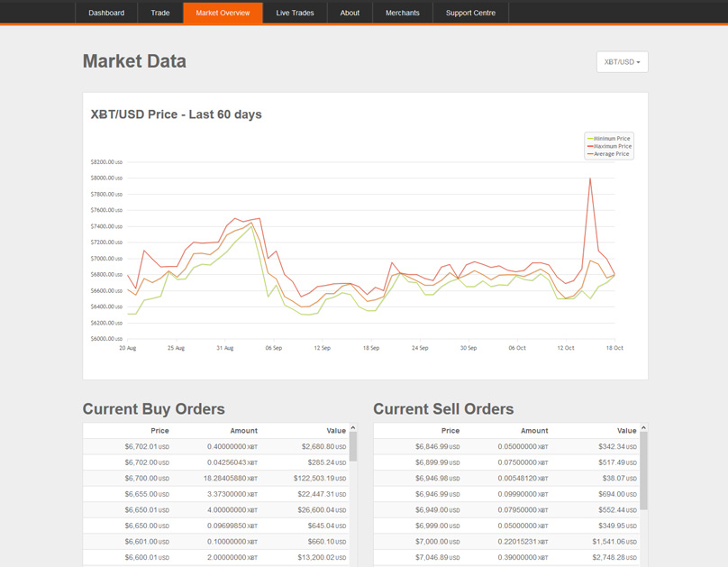Screen dimensions: 728x567
Task: Click the 06 Sep date label on chart axis
Action: [x=274, y=348]
